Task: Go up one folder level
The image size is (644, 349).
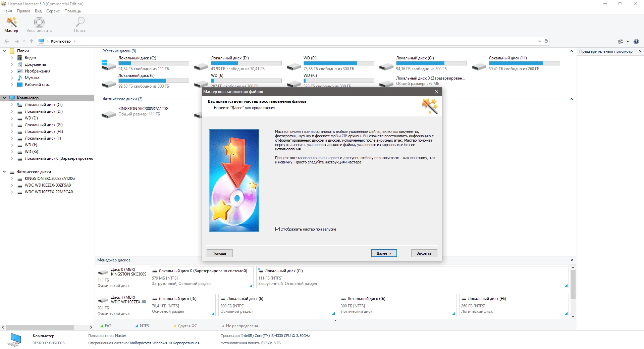Action: 32,41
